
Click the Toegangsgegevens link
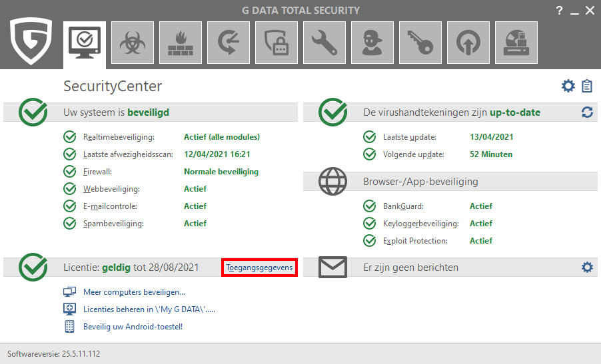coord(259,267)
